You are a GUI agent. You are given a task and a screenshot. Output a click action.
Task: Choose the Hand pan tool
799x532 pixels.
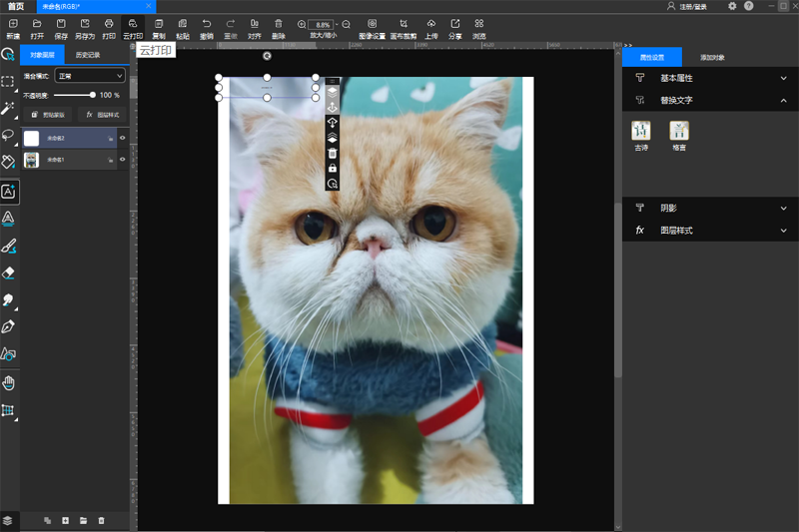[x=8, y=382]
